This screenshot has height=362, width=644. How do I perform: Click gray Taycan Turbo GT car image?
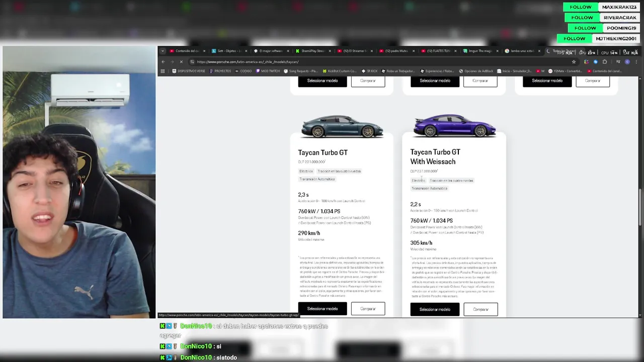tap(341, 126)
